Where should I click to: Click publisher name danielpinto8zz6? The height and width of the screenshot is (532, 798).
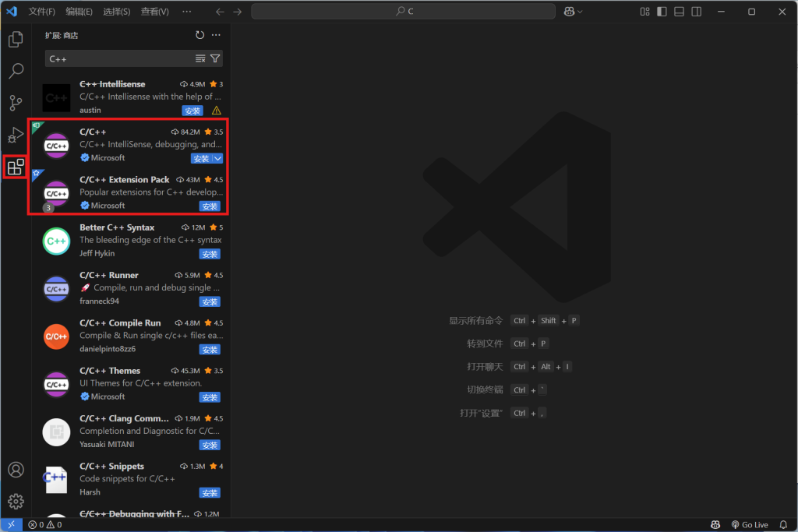(108, 349)
